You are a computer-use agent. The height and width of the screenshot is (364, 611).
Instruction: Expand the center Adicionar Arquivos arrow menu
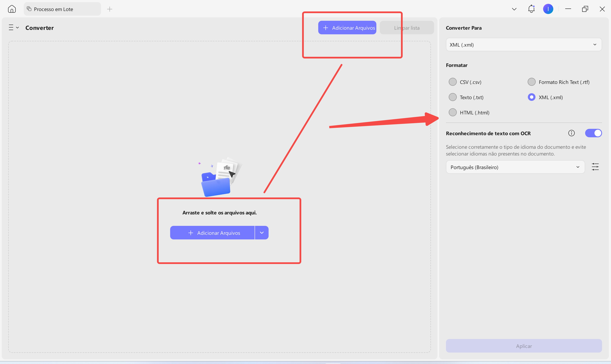tap(262, 233)
